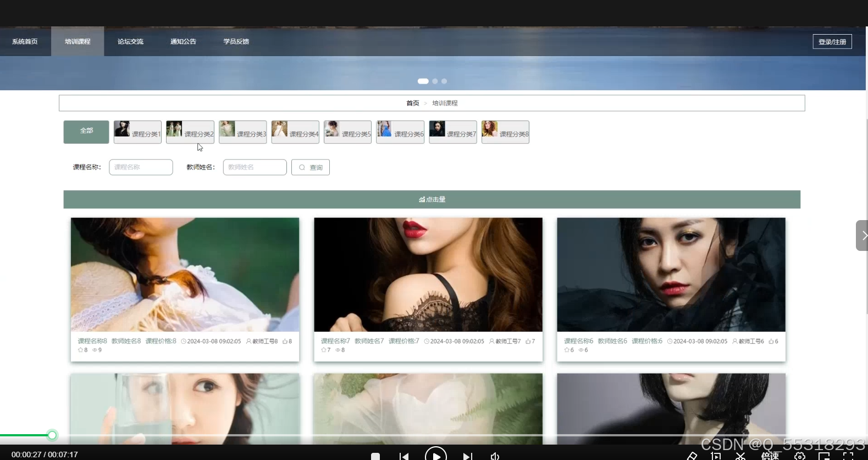Select the 全部 category filter
Image resolution: width=868 pixels, height=460 pixels.
[x=86, y=132]
